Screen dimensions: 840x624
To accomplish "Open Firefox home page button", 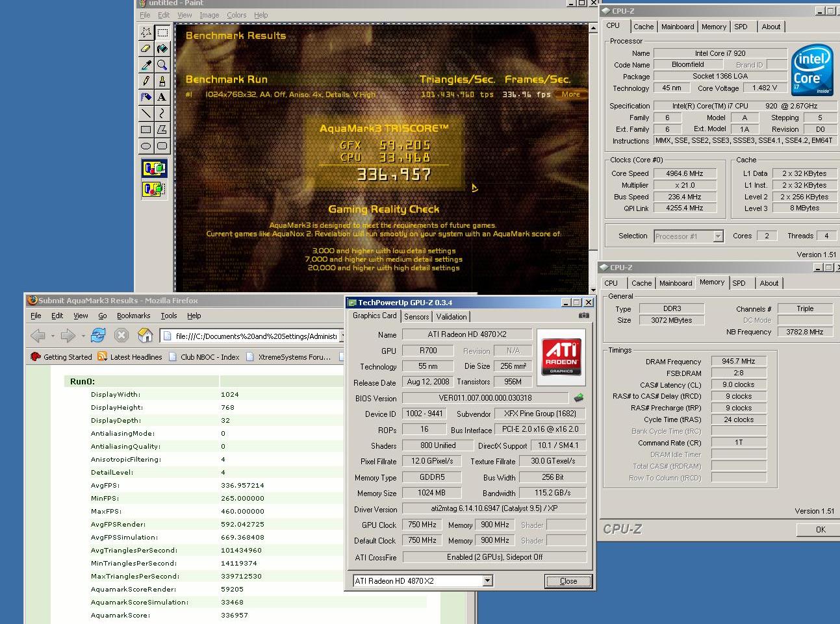I will pos(146,335).
